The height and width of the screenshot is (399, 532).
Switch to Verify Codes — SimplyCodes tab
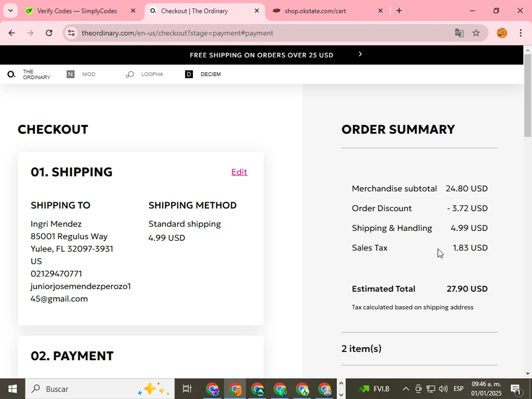(x=77, y=11)
